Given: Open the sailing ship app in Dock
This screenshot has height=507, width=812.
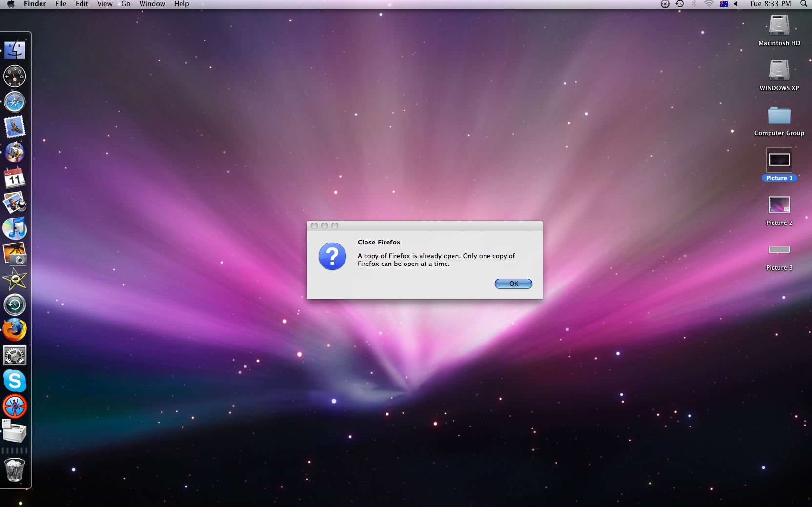Looking at the screenshot, I should pos(15,152).
